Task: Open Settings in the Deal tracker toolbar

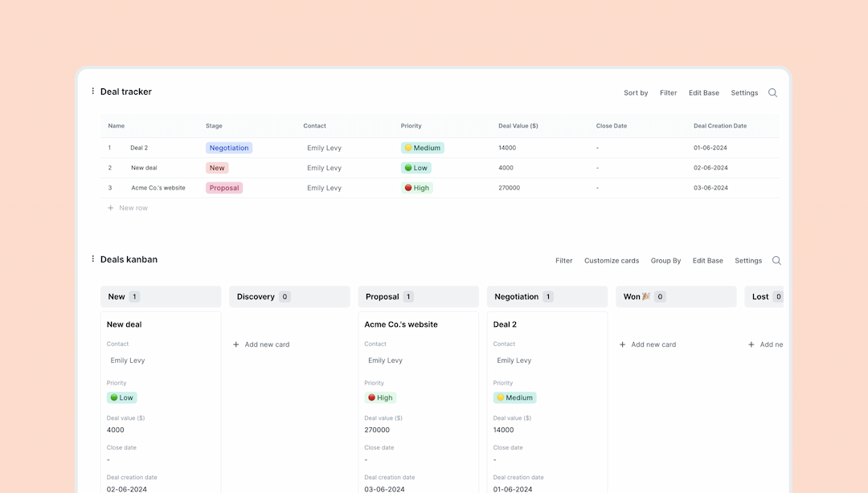Action: pos(743,92)
